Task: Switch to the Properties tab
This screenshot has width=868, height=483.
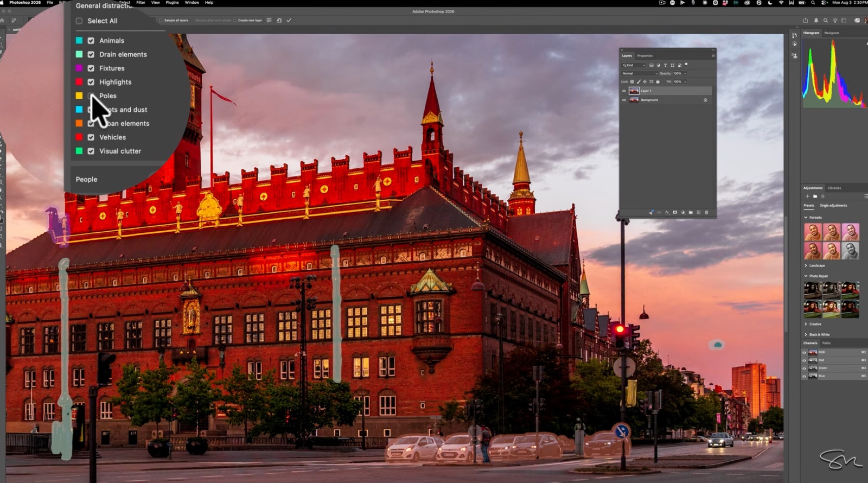Action: coord(645,56)
